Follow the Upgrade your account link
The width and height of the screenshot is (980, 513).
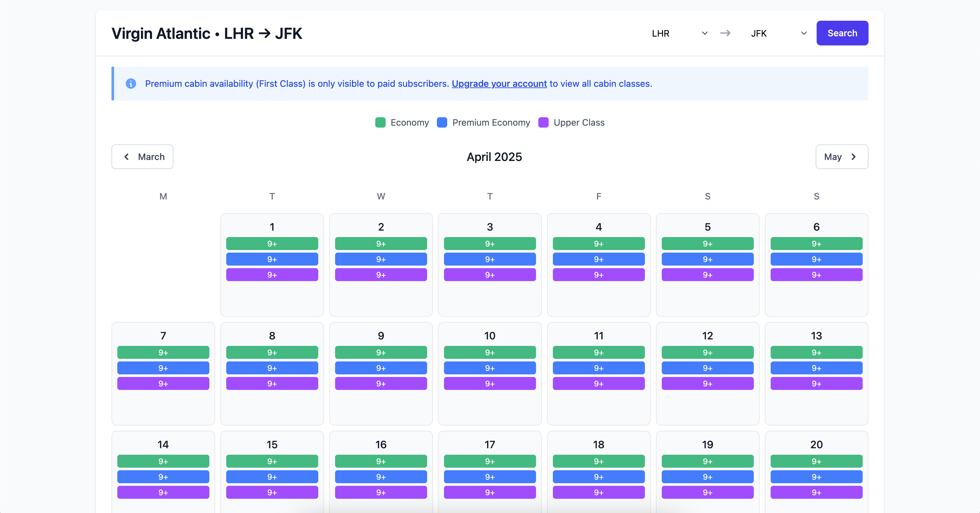pos(499,84)
